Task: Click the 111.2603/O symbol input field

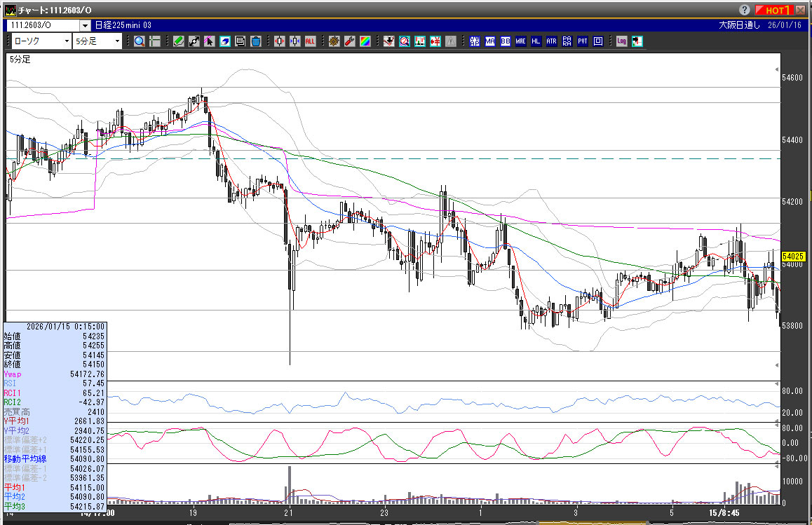Action: 42,25
